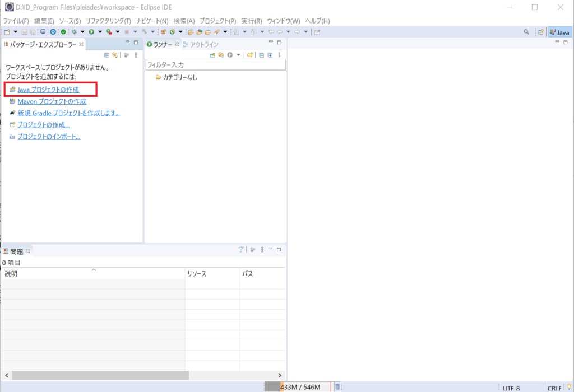Viewport: 574px width, 392px height.
Task: Click the magnifier Quick Access icon
Action: pyautogui.click(x=526, y=32)
